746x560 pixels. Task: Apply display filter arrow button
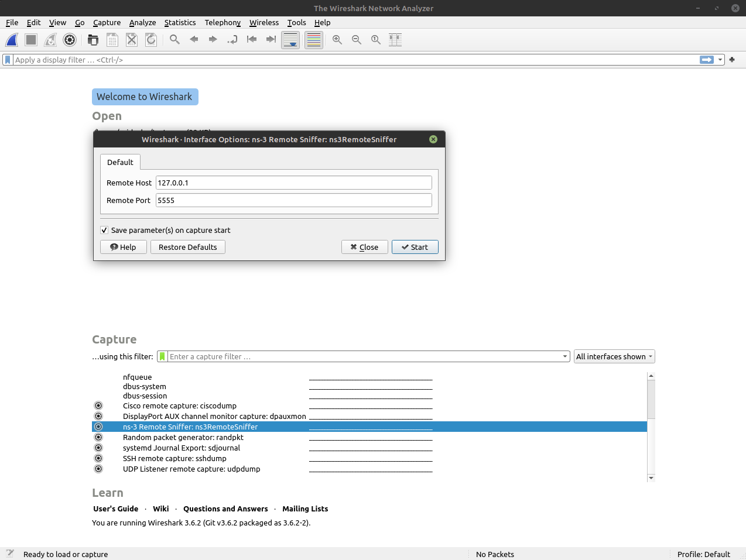pyautogui.click(x=707, y=60)
